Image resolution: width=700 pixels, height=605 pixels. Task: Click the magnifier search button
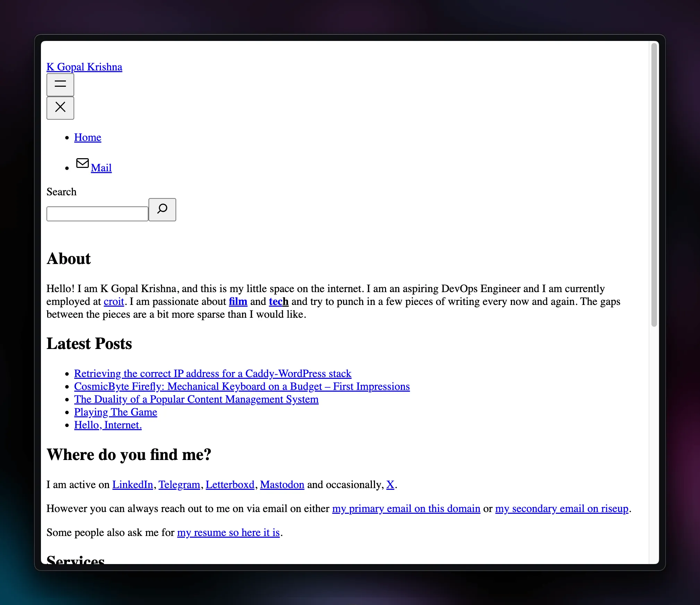click(162, 210)
